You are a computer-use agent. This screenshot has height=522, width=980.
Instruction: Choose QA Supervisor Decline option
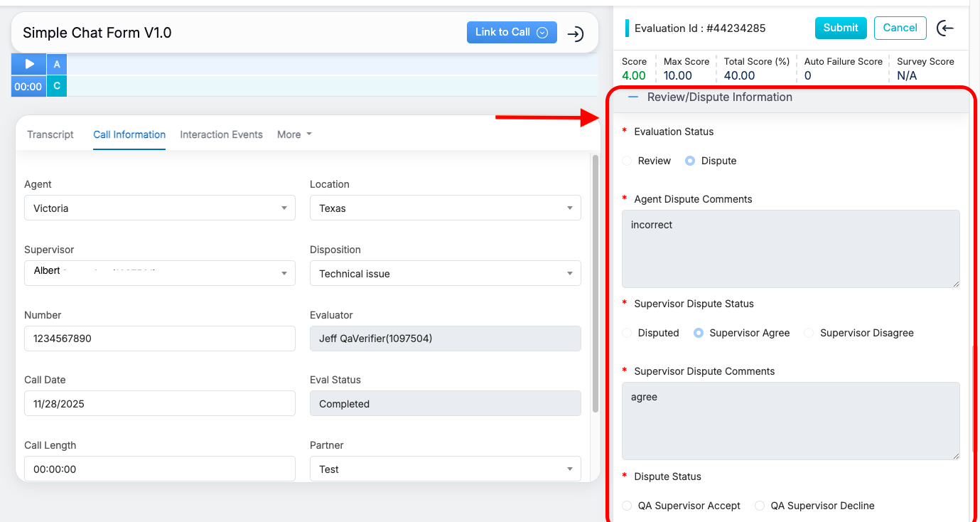pos(760,506)
